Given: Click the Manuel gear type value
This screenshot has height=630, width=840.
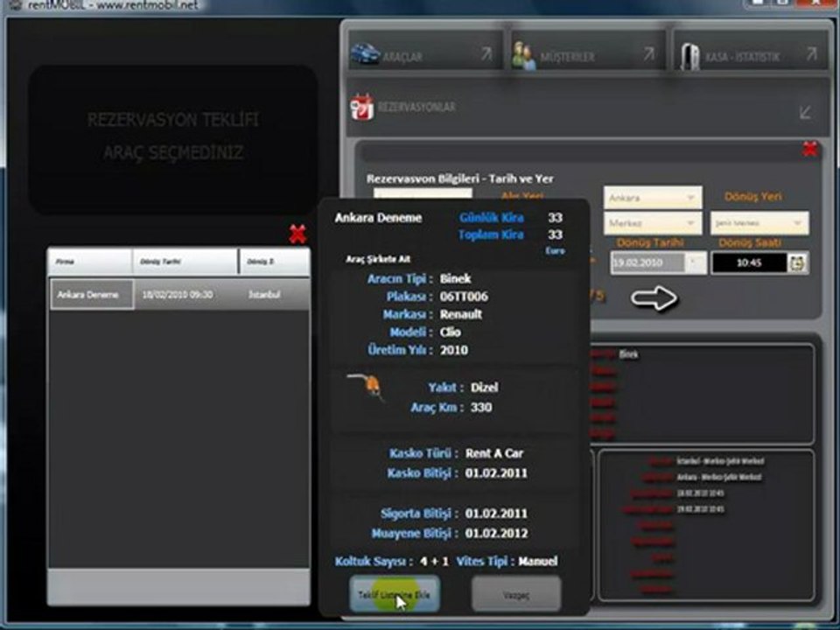Looking at the screenshot, I should (x=537, y=562).
